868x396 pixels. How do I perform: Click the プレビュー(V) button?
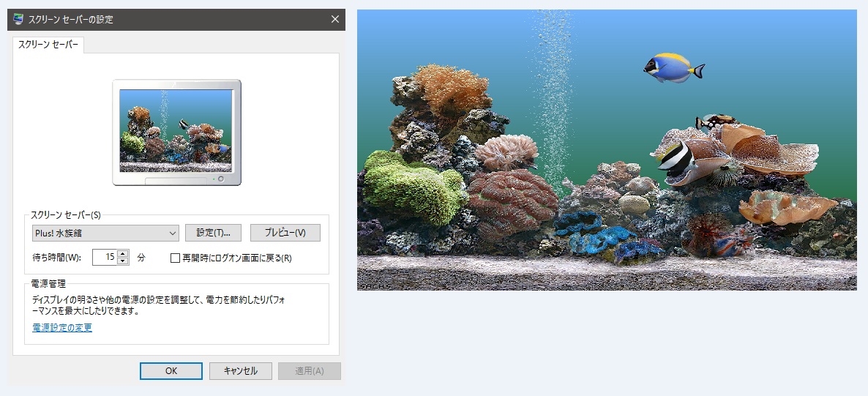click(285, 234)
